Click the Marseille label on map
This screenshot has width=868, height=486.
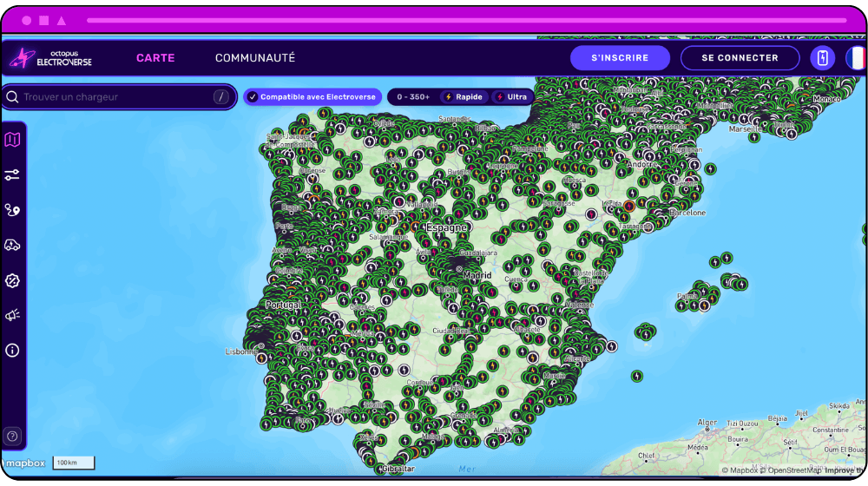click(745, 129)
